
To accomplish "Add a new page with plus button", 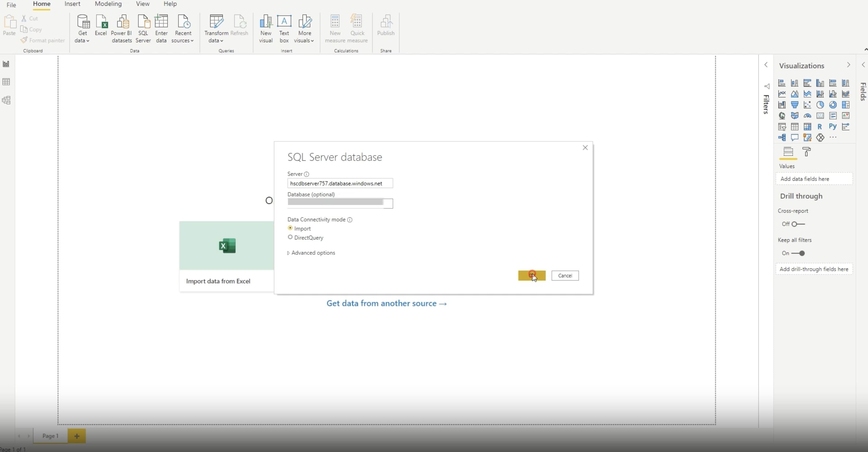I will 77,436.
